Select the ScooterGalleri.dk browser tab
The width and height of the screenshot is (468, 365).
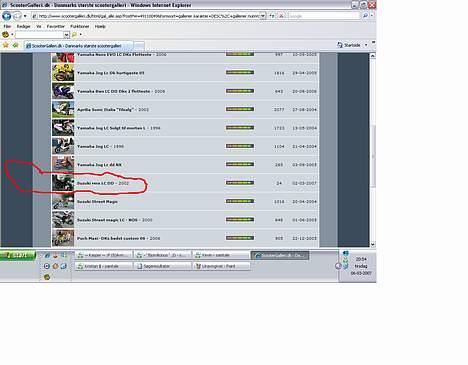click(x=78, y=46)
